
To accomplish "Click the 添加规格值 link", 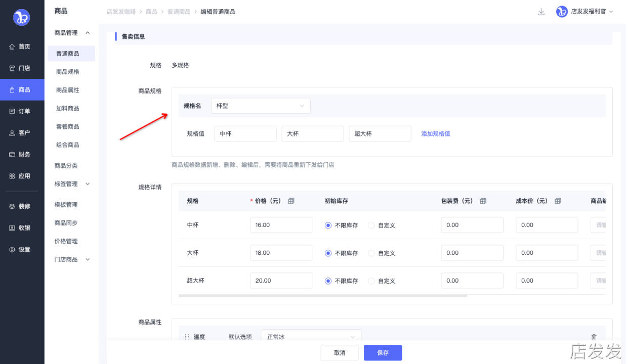I will click(436, 134).
